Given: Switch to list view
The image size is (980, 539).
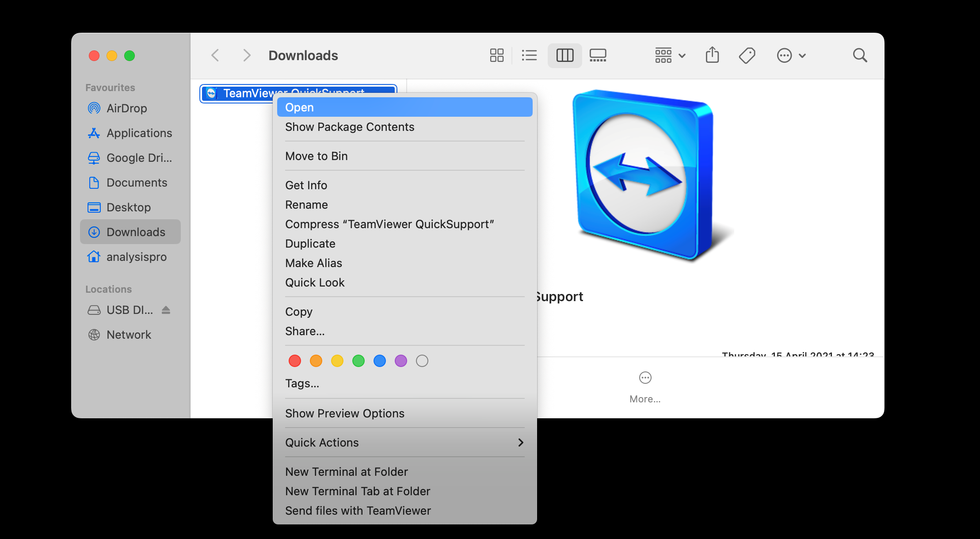Looking at the screenshot, I should point(529,55).
